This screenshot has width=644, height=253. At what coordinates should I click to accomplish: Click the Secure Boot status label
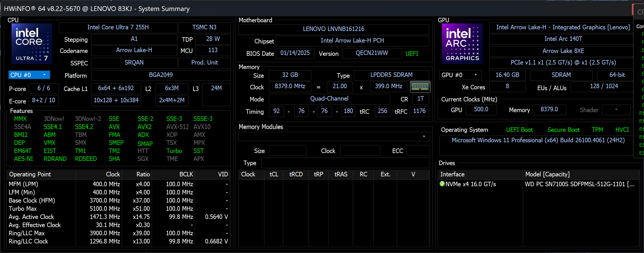click(564, 130)
